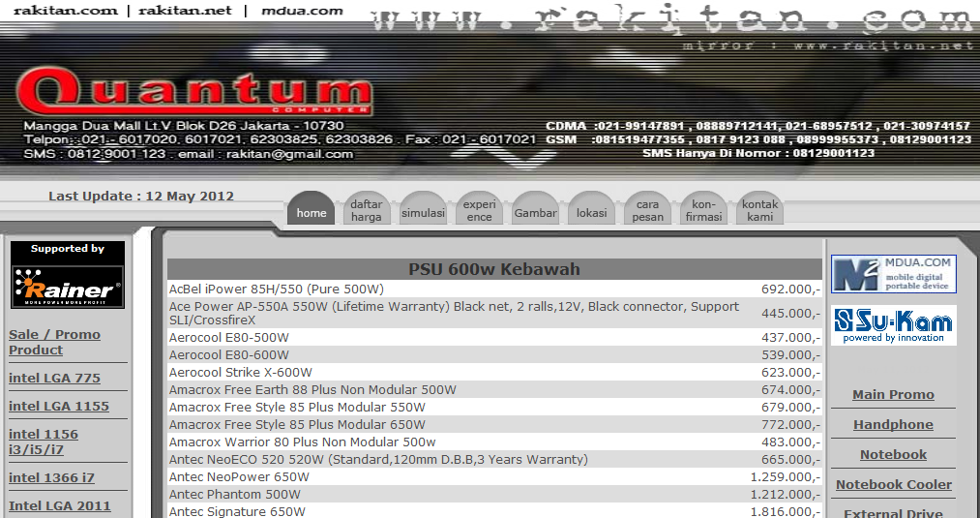Open the Main Promo link
980x518 pixels.
893,394
